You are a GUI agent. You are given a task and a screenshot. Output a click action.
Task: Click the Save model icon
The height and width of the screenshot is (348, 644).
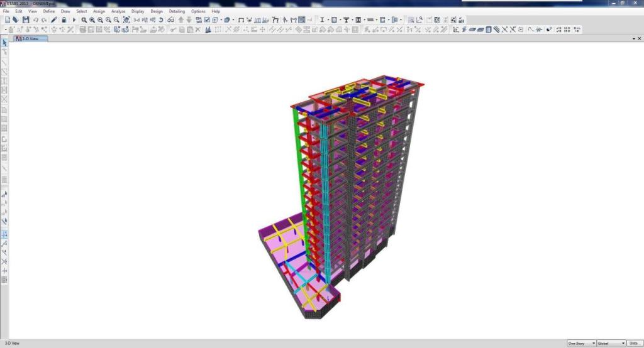point(26,20)
